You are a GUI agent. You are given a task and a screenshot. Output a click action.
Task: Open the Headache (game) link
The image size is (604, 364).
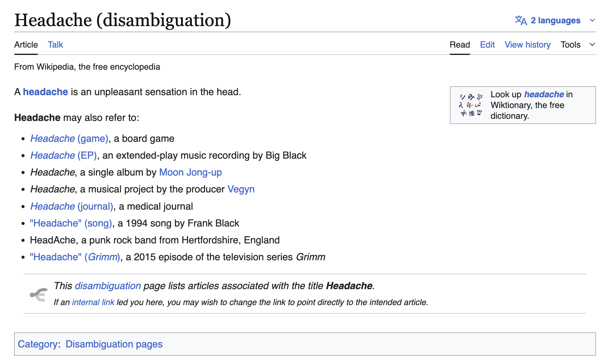pos(69,139)
